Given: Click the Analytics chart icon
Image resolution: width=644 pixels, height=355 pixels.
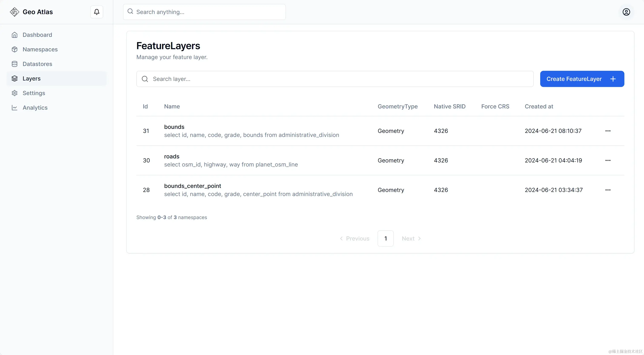Looking at the screenshot, I should (x=14, y=108).
